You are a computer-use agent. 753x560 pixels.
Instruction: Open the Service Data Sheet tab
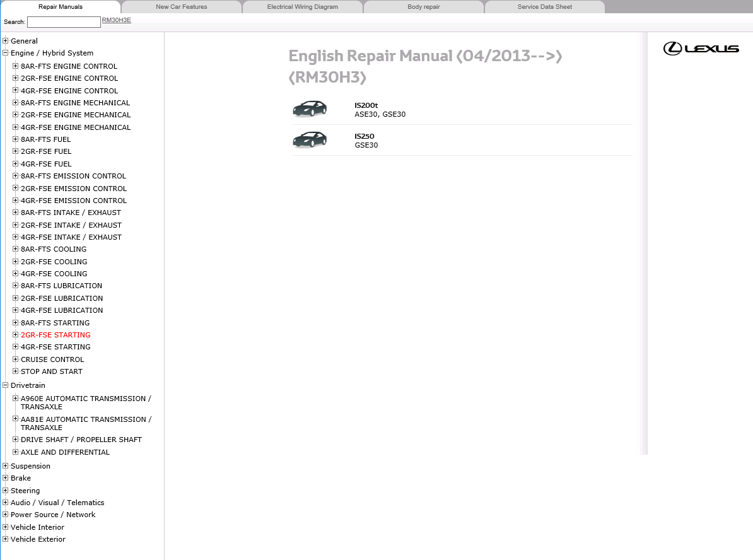(x=544, y=7)
